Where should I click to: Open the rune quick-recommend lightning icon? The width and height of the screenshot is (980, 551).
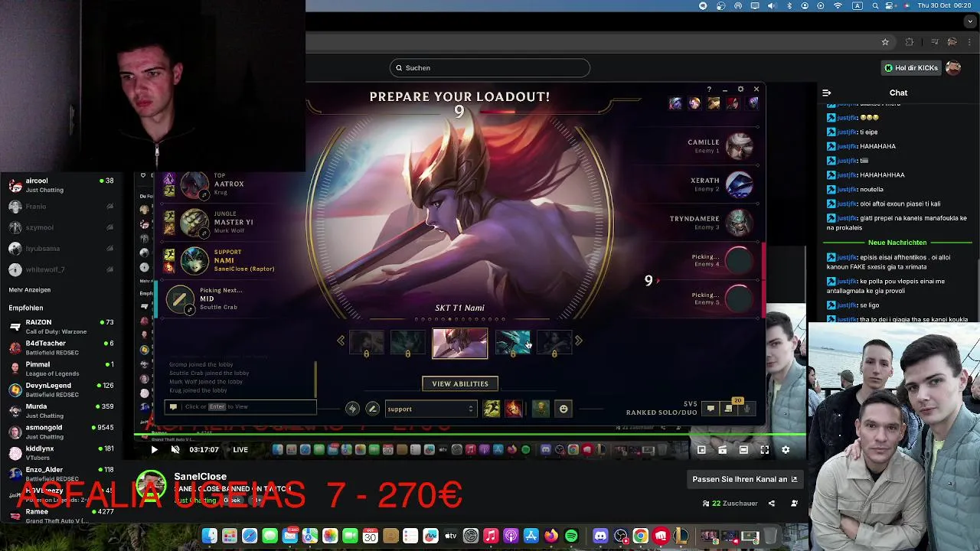[x=352, y=409]
